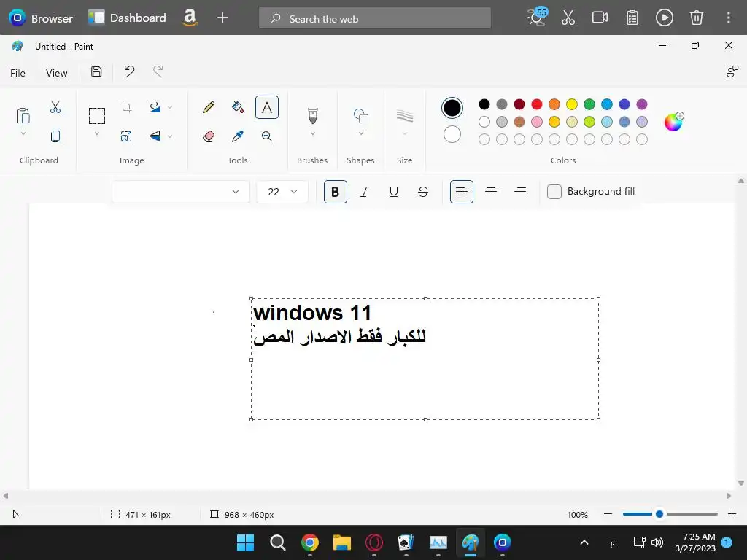Show hidden icons in system tray
747x560 pixels.
tap(584, 542)
